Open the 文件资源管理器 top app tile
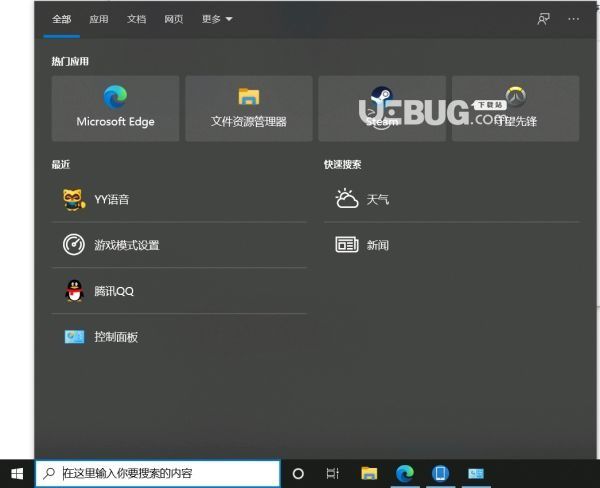This screenshot has height=488, width=600. click(x=249, y=108)
